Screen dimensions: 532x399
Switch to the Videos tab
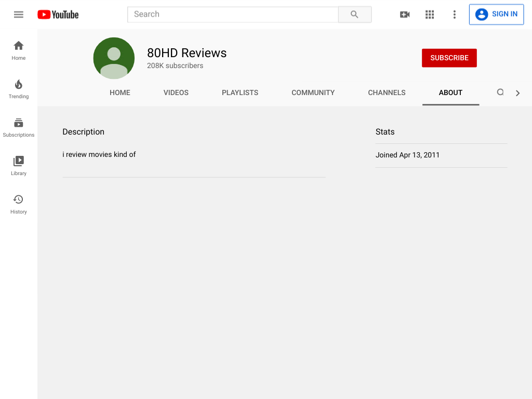[176, 92]
